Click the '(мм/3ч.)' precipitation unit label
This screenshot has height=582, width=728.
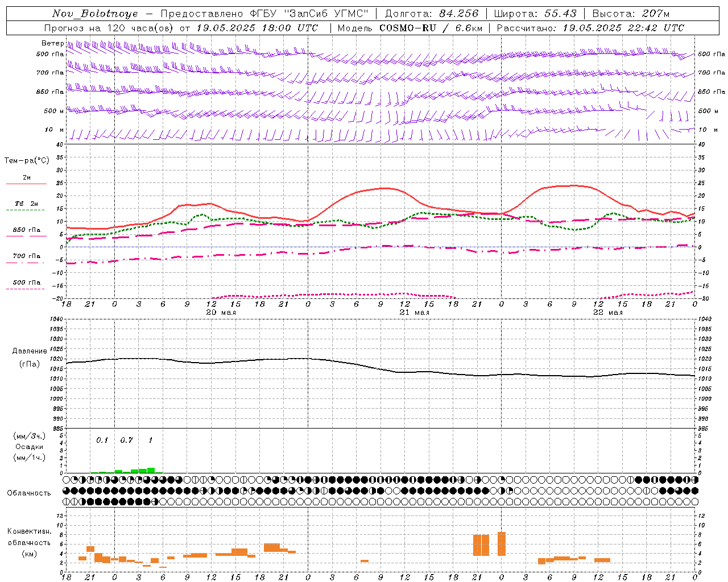coord(29,436)
